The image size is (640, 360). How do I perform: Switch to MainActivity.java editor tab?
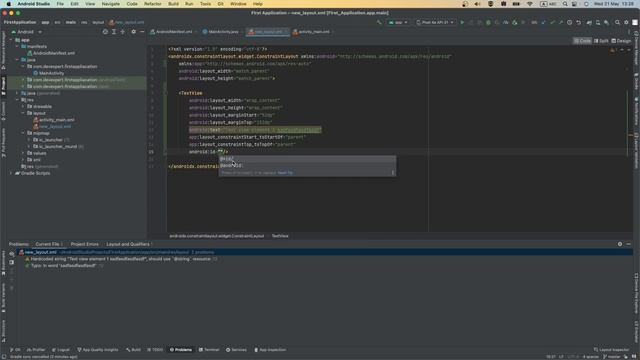[x=222, y=31]
